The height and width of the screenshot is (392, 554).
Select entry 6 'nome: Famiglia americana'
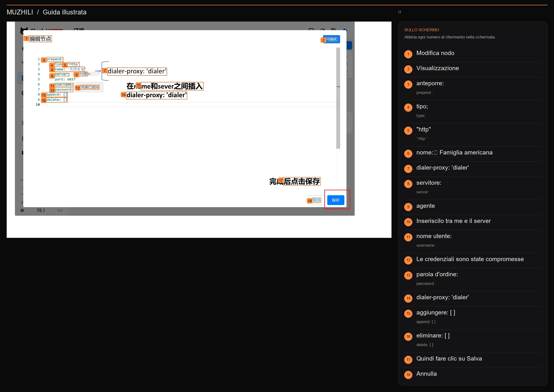click(x=472, y=154)
